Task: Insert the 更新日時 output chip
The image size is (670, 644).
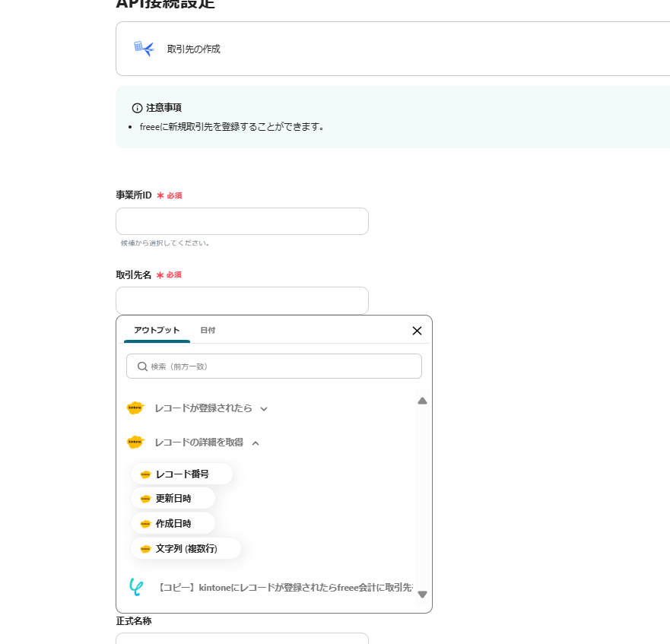Action: click(x=173, y=499)
